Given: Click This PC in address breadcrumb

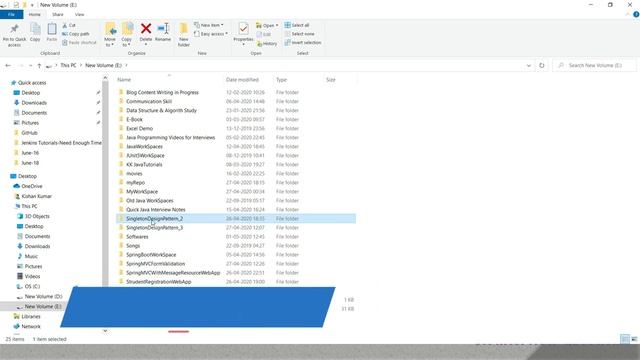Looking at the screenshot, I should click(68, 65).
